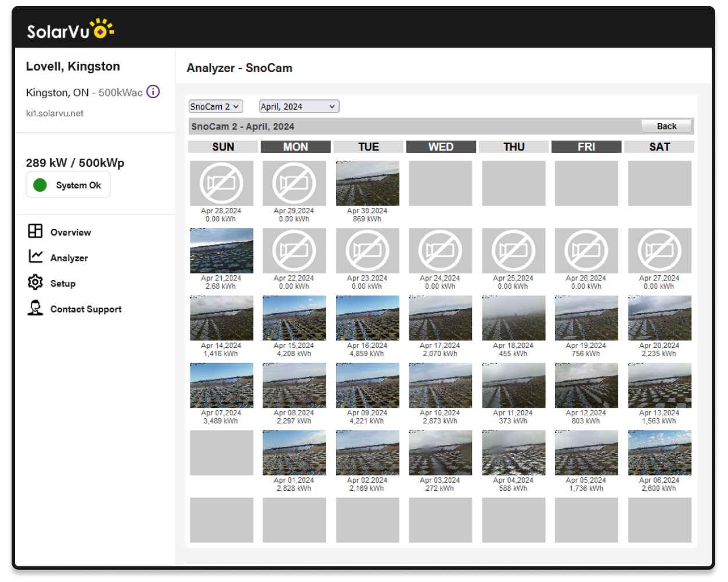Open the Apr 30, 2024 camera thumbnail
728x582 pixels.
[367, 184]
